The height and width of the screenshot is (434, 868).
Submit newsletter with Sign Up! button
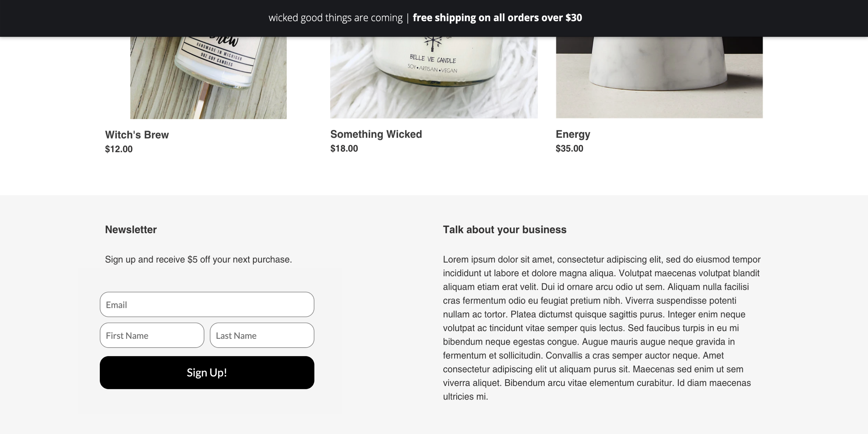207,372
